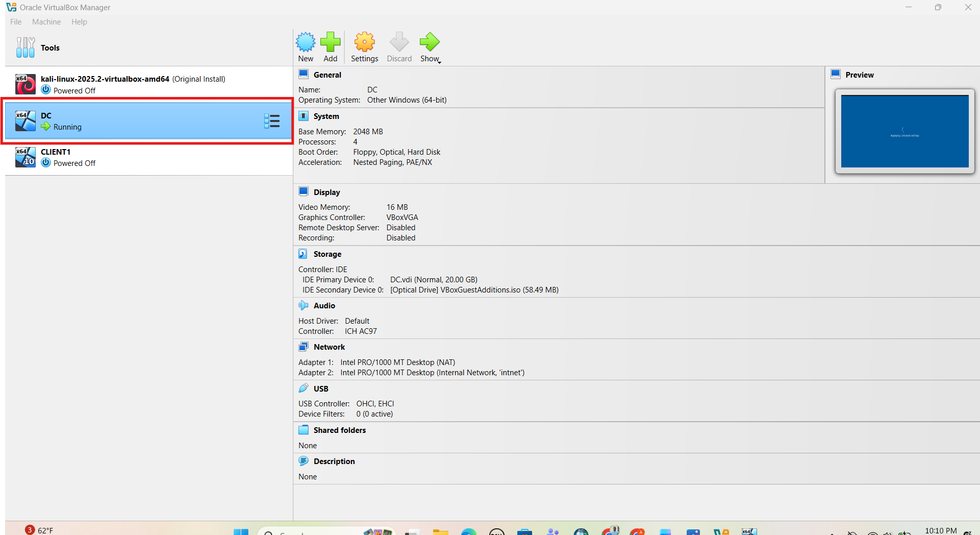Viewport: 980px width, 535px height.
Task: Open the Machine menu
Action: tap(46, 22)
